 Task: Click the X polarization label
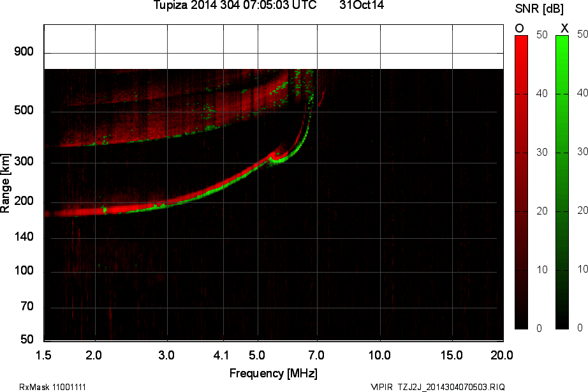click(x=565, y=28)
